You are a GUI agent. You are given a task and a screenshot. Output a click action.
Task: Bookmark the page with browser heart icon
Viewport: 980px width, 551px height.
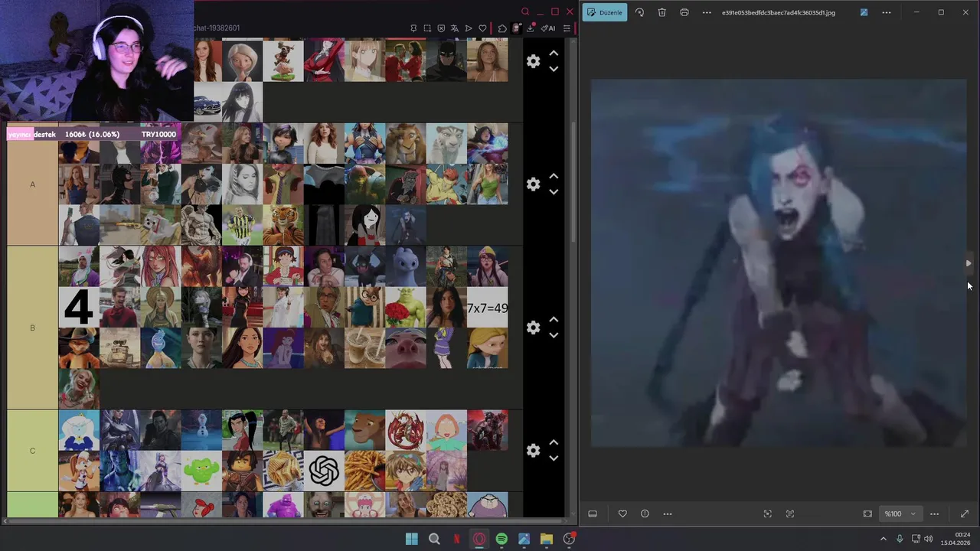coord(482,28)
